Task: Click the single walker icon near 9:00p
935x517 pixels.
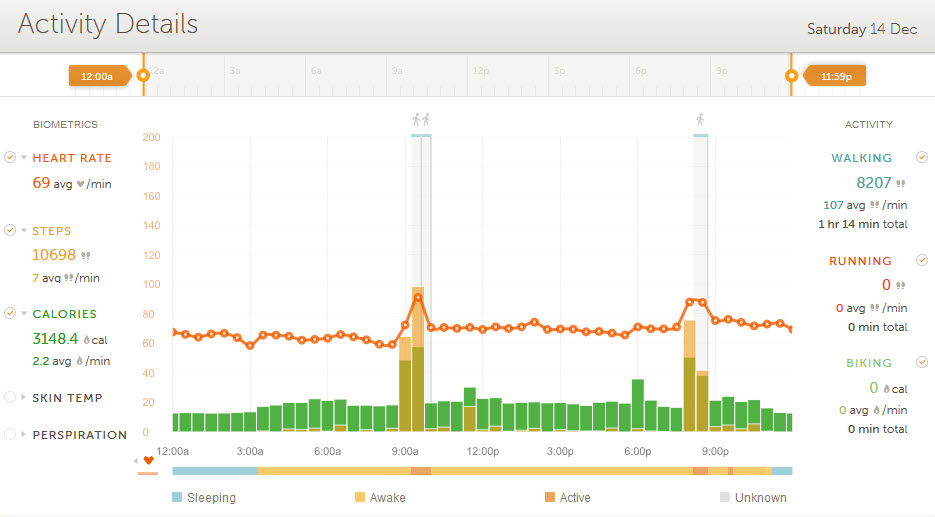Action: pos(700,120)
